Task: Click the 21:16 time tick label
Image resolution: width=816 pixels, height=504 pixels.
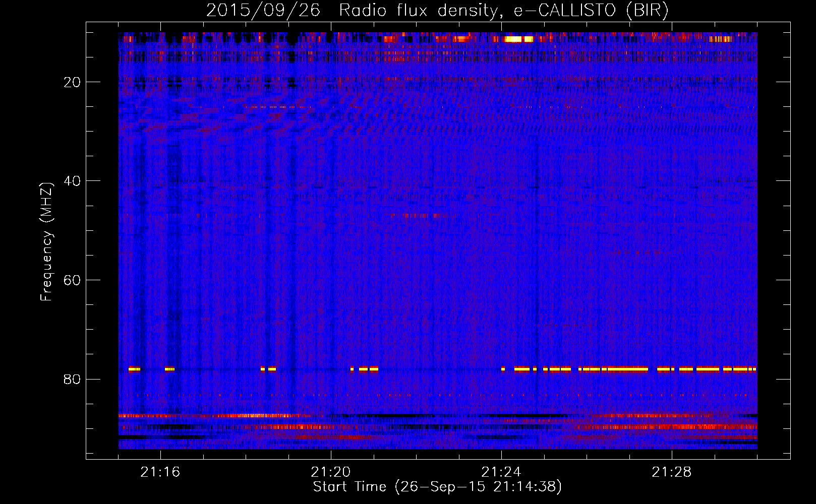Action: tap(160, 472)
